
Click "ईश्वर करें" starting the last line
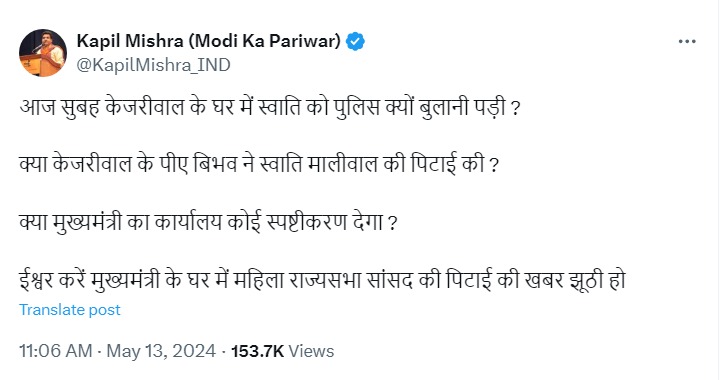(x=53, y=280)
